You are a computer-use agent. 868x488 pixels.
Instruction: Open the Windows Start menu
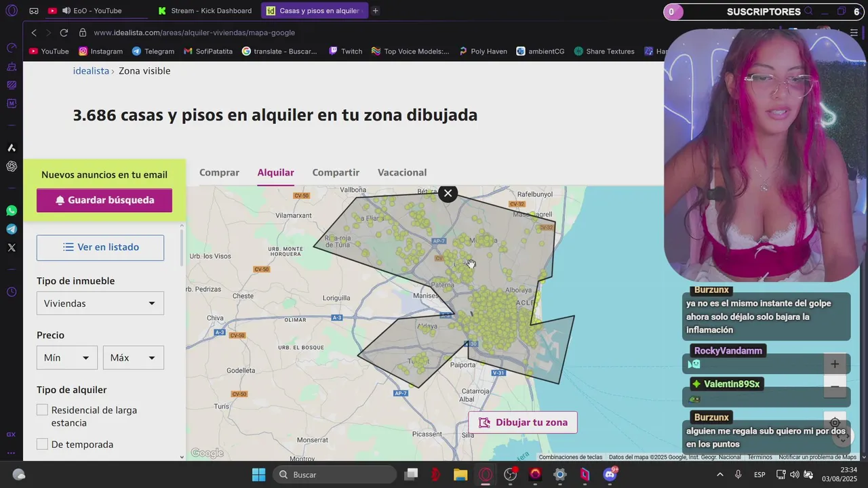pyautogui.click(x=258, y=474)
